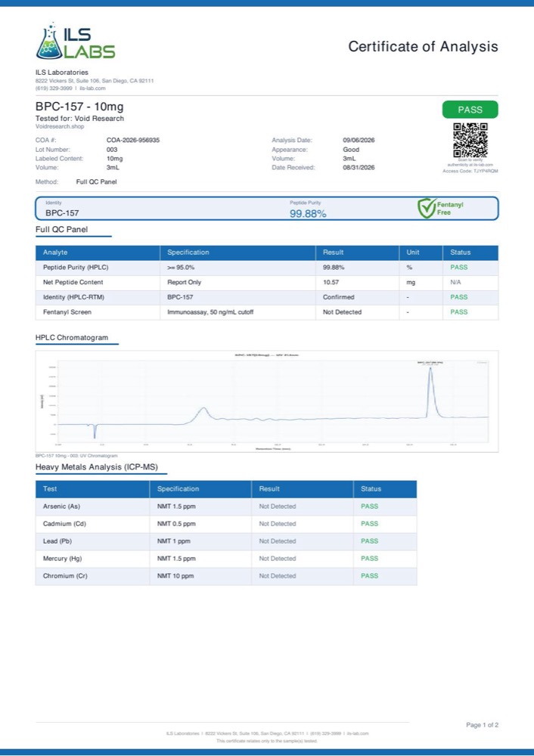Viewport: 534px width, 756px height.
Task: Click the ils-lab.com link in header
Action: (x=92, y=88)
